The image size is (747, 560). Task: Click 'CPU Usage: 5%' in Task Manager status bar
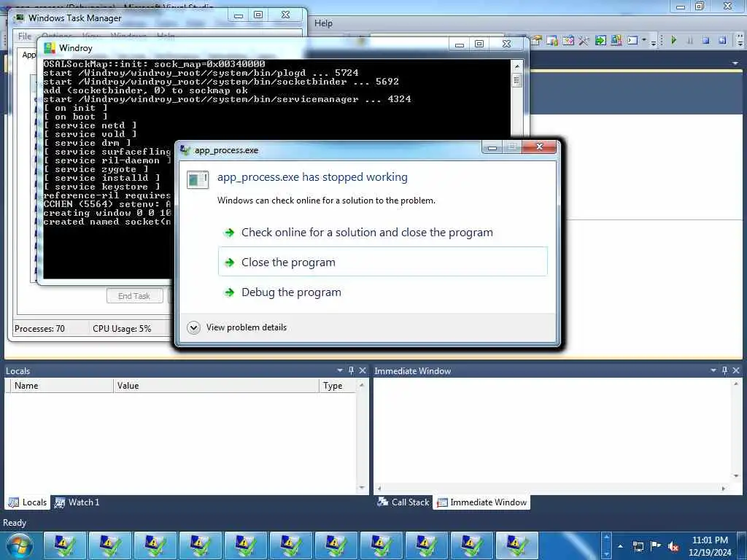point(122,329)
